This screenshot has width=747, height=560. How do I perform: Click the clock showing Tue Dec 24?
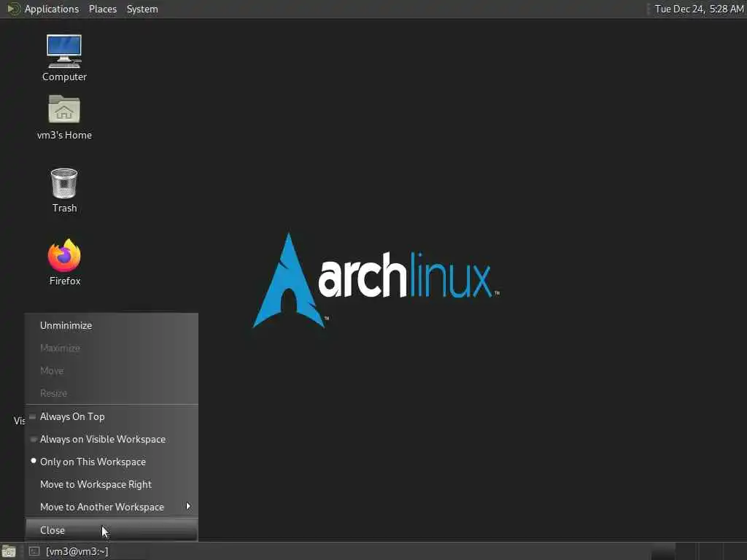pos(698,9)
